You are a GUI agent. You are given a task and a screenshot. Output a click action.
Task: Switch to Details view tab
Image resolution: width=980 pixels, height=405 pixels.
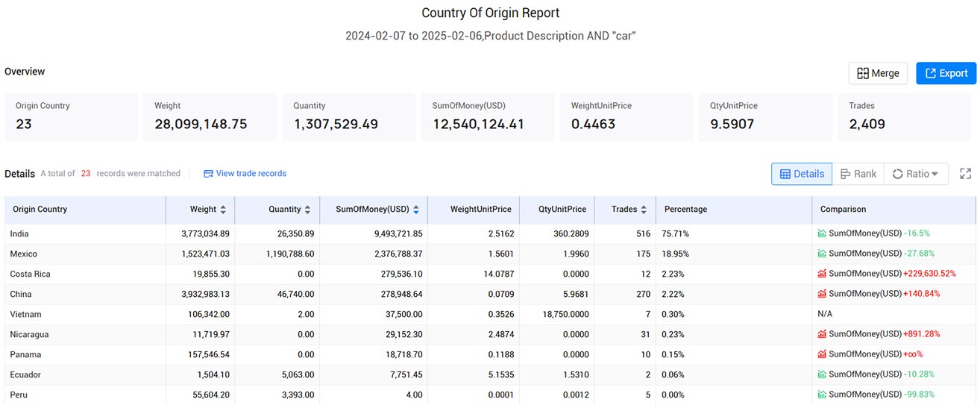tap(802, 174)
